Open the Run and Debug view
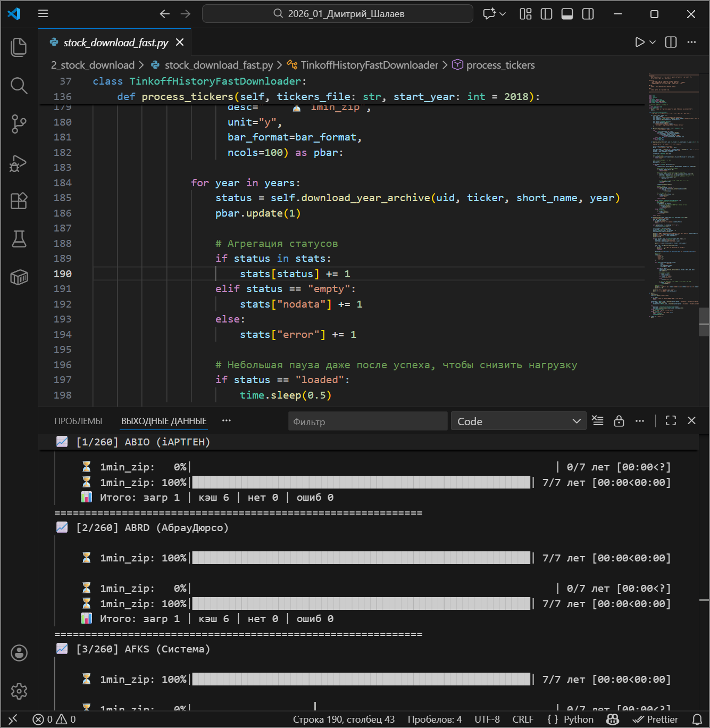Screen dimensions: 710x728 point(19,163)
